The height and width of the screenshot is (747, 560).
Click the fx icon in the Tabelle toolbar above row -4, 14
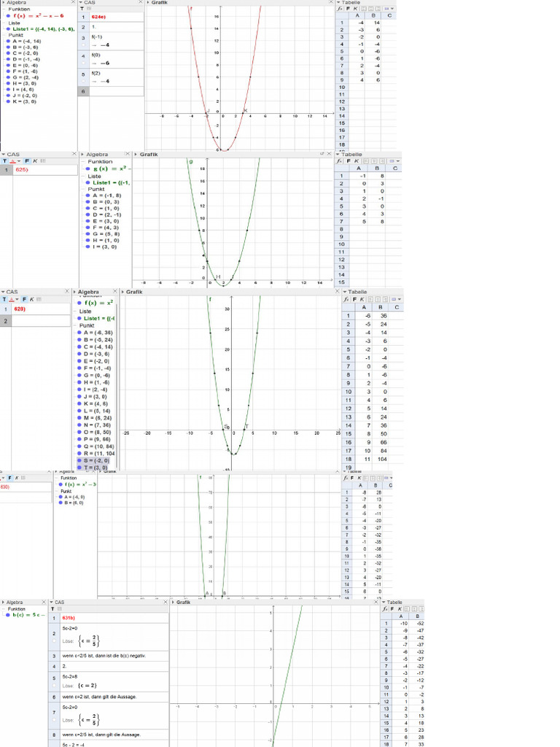coord(340,9)
